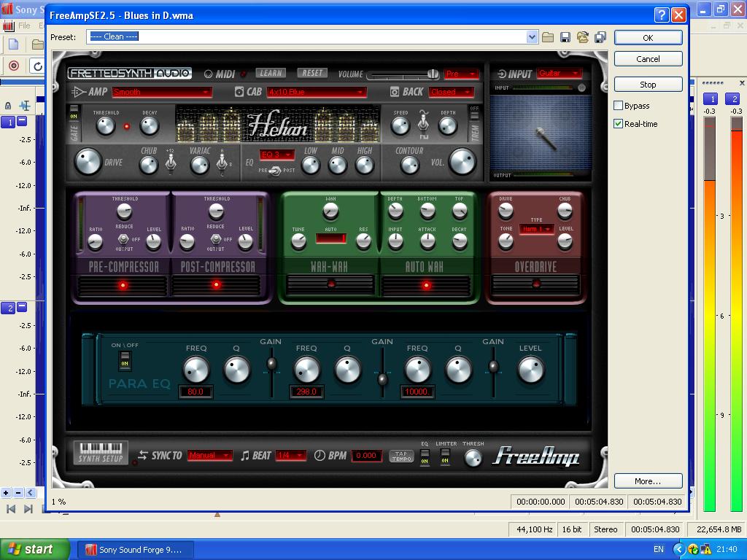
Task: Expand the Preset combo box list
Action: click(532, 37)
